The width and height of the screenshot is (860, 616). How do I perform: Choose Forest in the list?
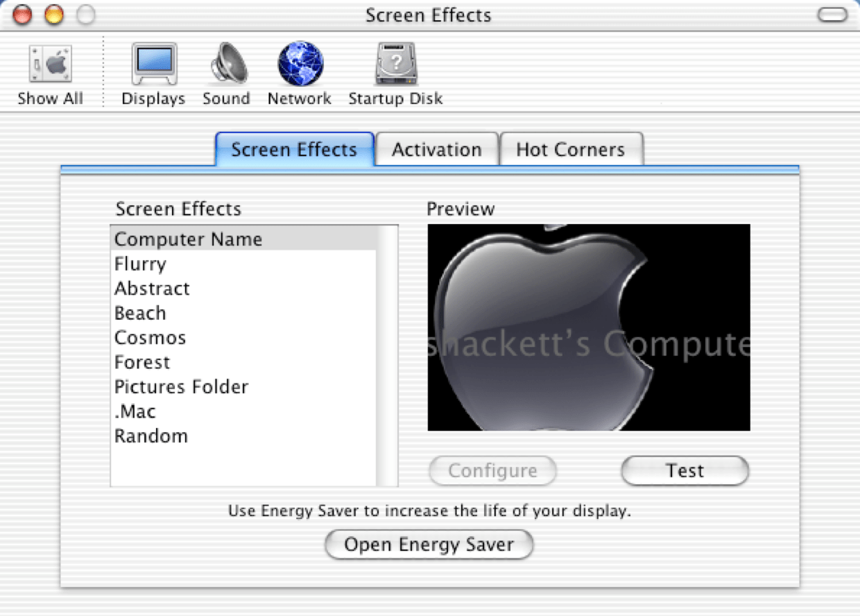click(243, 362)
